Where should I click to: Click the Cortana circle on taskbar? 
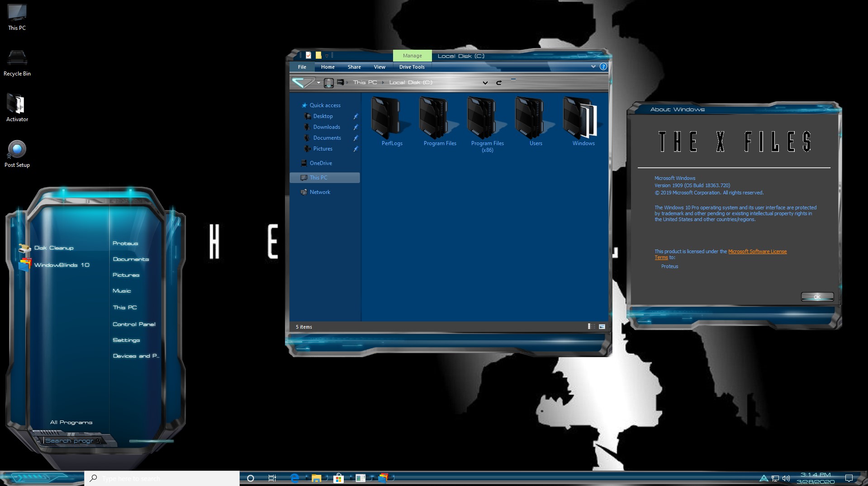[251, 478]
